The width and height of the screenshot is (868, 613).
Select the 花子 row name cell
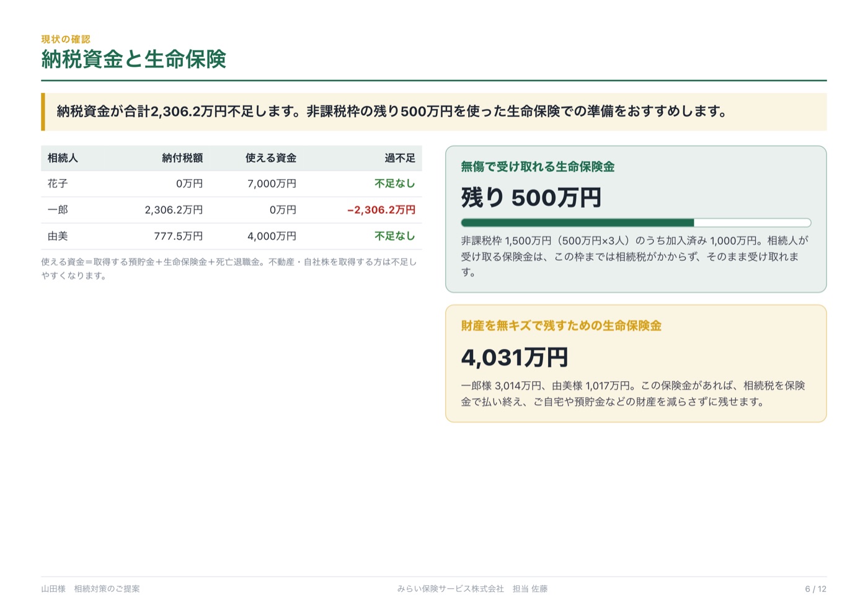[x=58, y=183]
